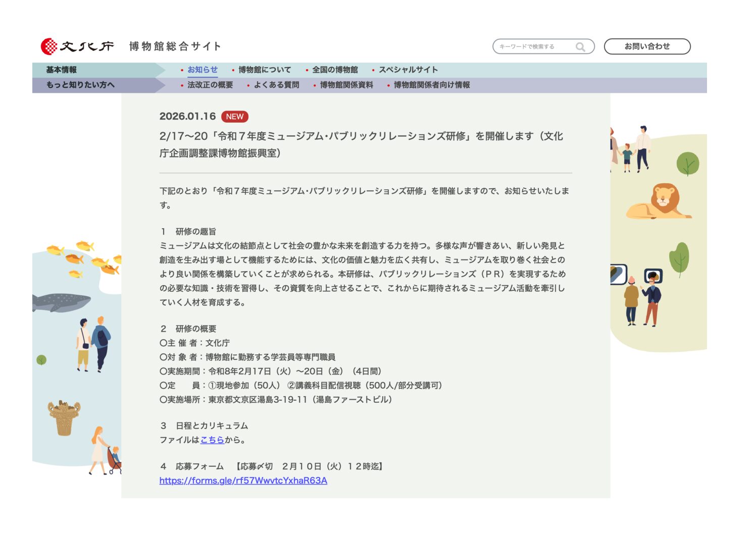Open the 法改正の概要 menu item
Viewport: 756px width, 534px height.
point(210,85)
